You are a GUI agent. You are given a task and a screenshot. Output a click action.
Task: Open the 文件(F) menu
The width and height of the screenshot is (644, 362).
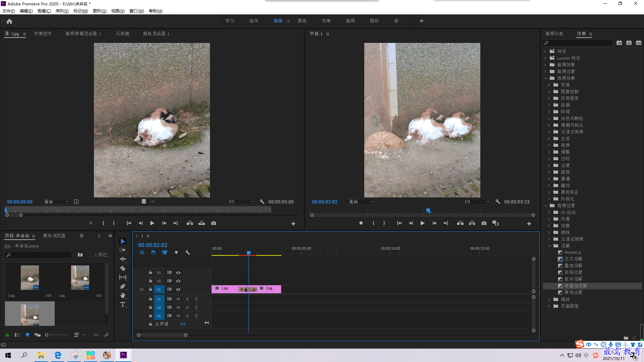coord(9,11)
